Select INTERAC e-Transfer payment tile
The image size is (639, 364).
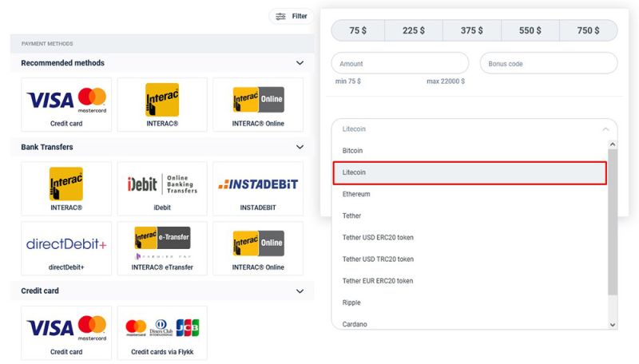coord(162,248)
